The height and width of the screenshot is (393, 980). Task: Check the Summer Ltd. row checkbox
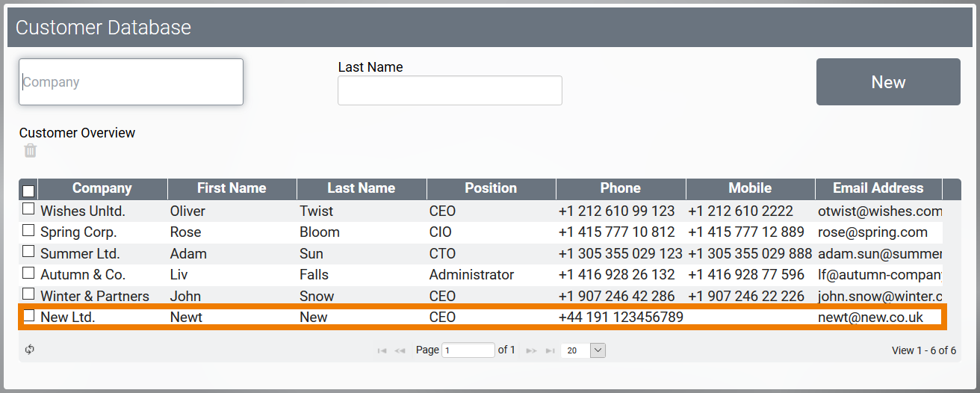[x=28, y=253]
